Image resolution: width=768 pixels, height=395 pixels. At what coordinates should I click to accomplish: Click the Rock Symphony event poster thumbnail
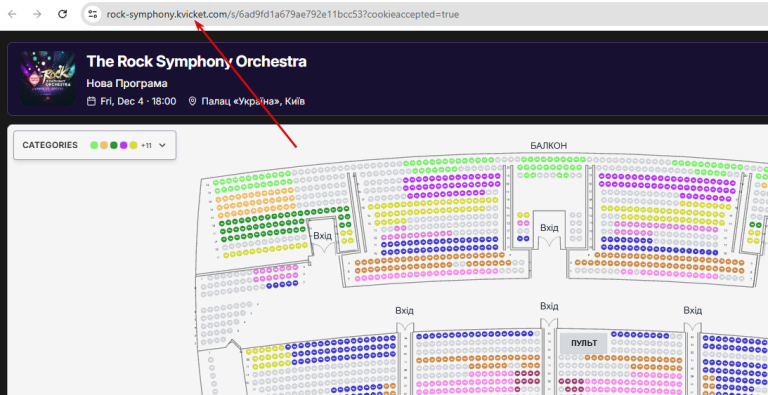click(x=48, y=78)
